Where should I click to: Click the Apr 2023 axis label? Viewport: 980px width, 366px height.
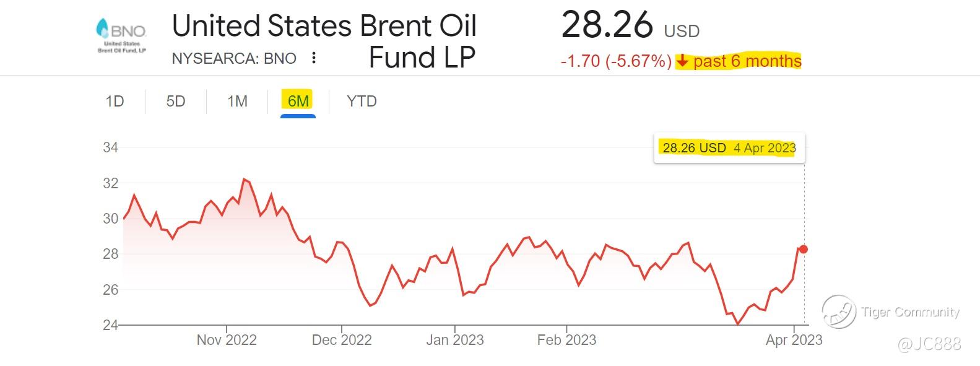[x=794, y=340]
